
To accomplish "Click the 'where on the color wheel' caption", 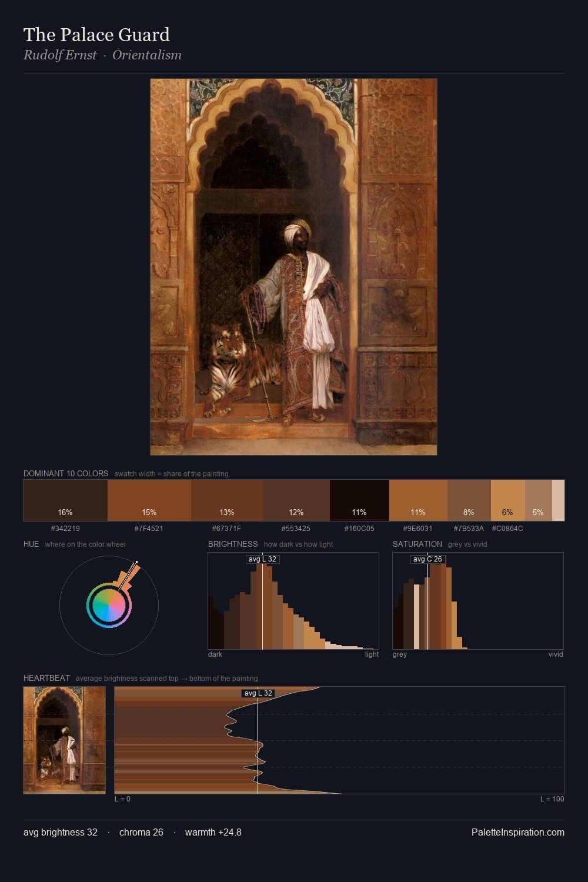I will pos(85,544).
